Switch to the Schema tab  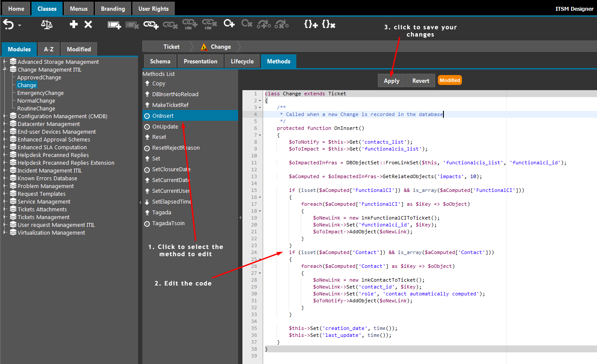[x=160, y=61]
